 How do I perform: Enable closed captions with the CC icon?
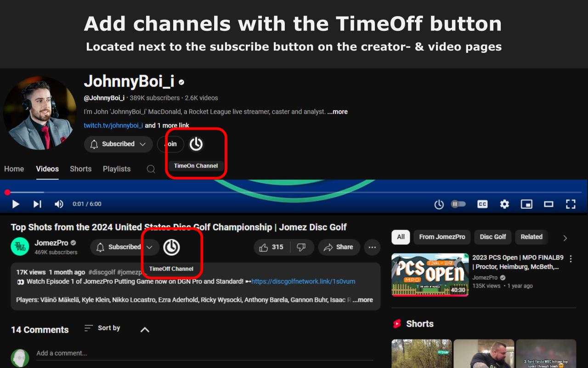[482, 204]
